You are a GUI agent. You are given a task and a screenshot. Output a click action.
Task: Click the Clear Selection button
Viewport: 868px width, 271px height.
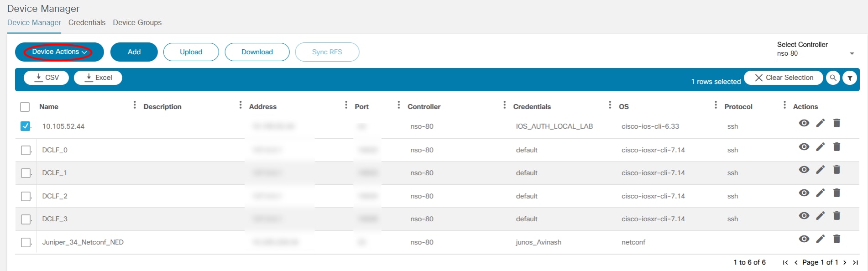tap(784, 78)
